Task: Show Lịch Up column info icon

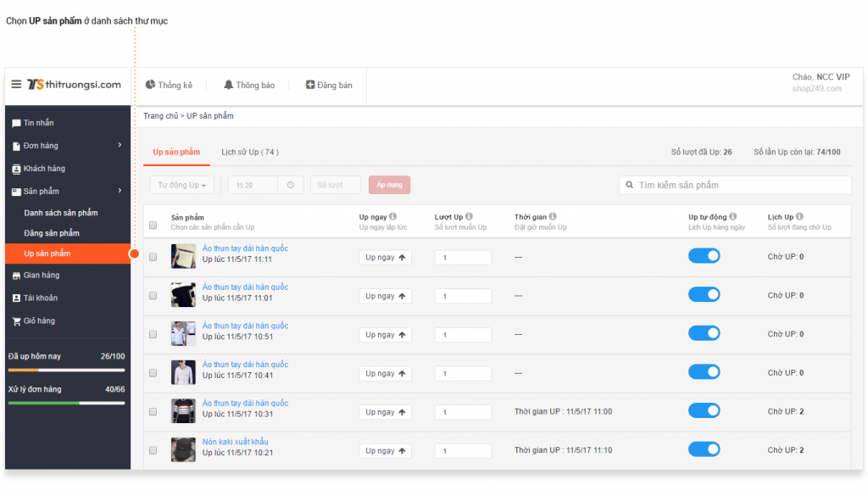Action: [x=799, y=216]
